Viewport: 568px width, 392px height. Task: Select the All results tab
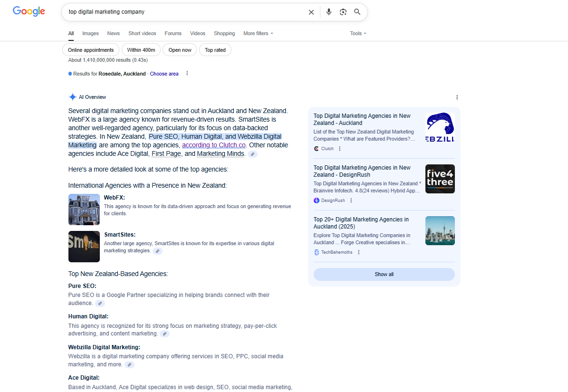71,33
